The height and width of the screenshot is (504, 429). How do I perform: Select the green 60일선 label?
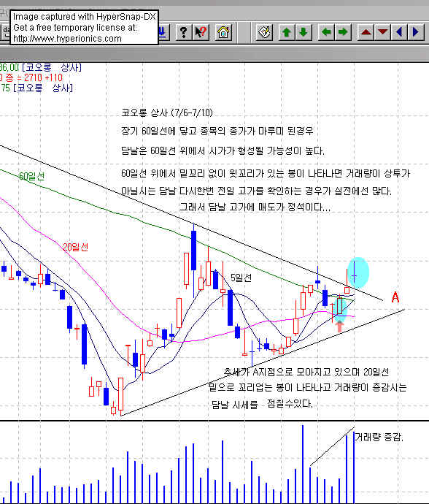click(32, 176)
